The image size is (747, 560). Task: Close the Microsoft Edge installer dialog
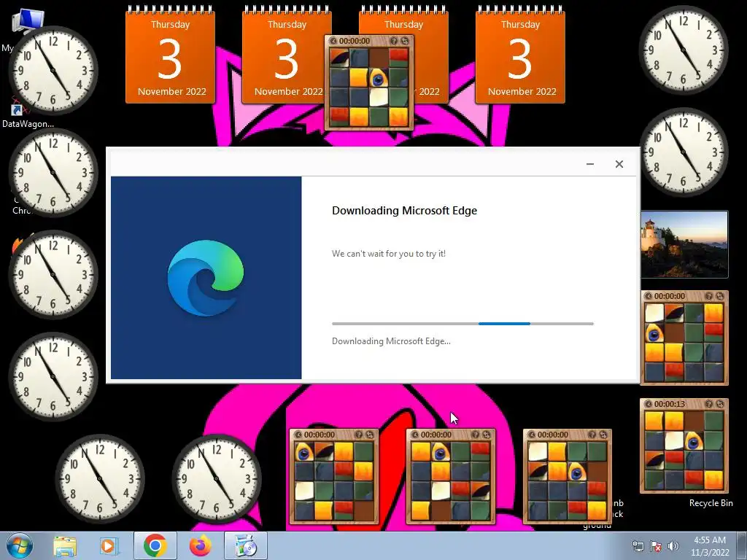(619, 164)
